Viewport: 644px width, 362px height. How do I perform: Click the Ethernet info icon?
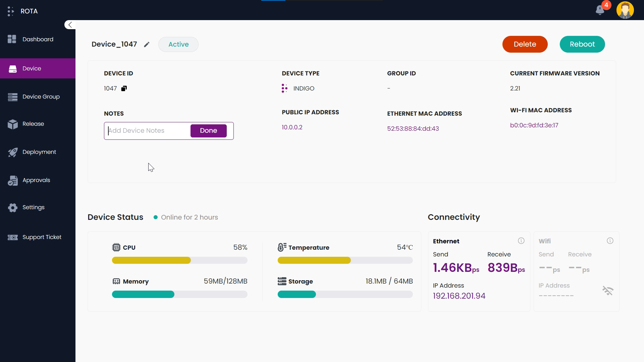521,241
